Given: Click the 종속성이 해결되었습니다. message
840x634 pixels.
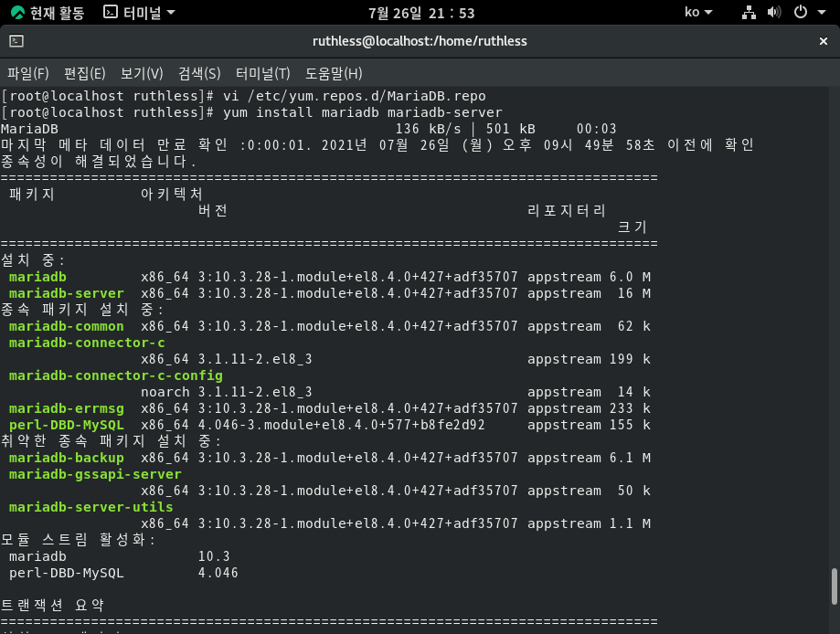Looking at the screenshot, I should [x=99, y=161].
